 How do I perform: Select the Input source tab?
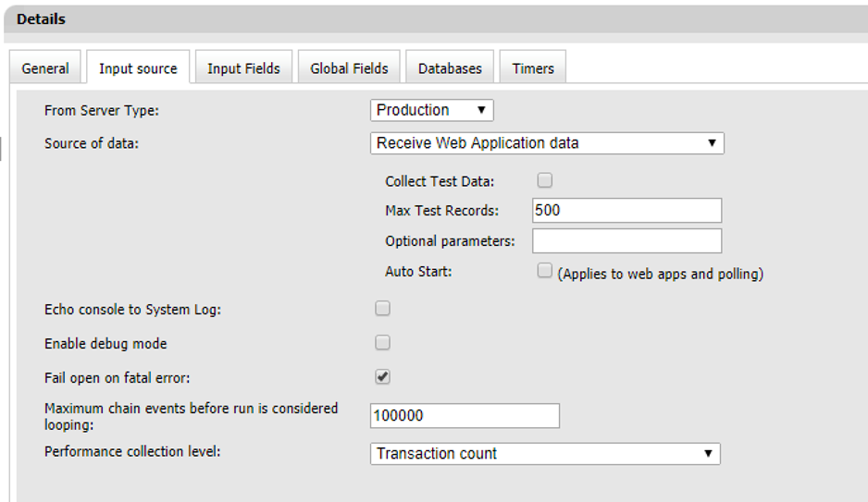[x=138, y=68]
